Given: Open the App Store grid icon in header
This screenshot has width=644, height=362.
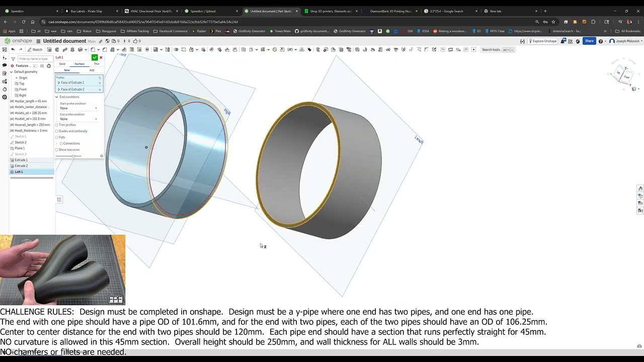Looking at the screenshot, I should (x=571, y=41).
